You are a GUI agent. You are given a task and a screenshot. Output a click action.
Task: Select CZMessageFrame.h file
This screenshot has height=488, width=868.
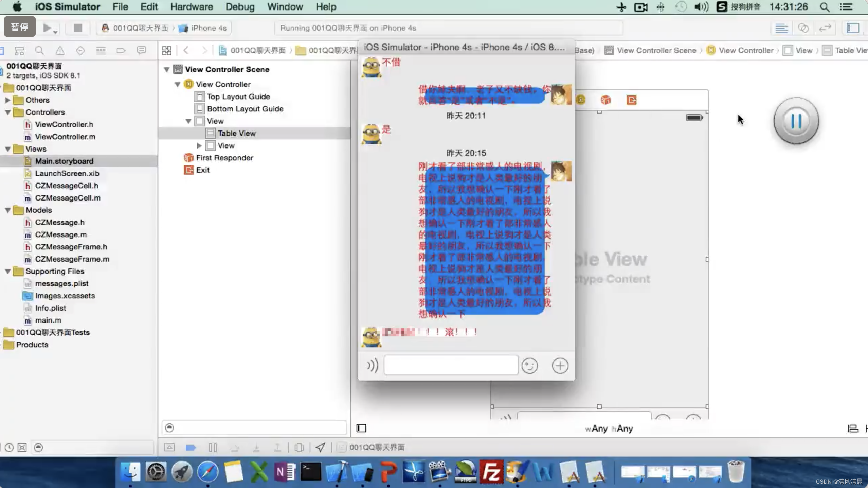[x=71, y=247]
